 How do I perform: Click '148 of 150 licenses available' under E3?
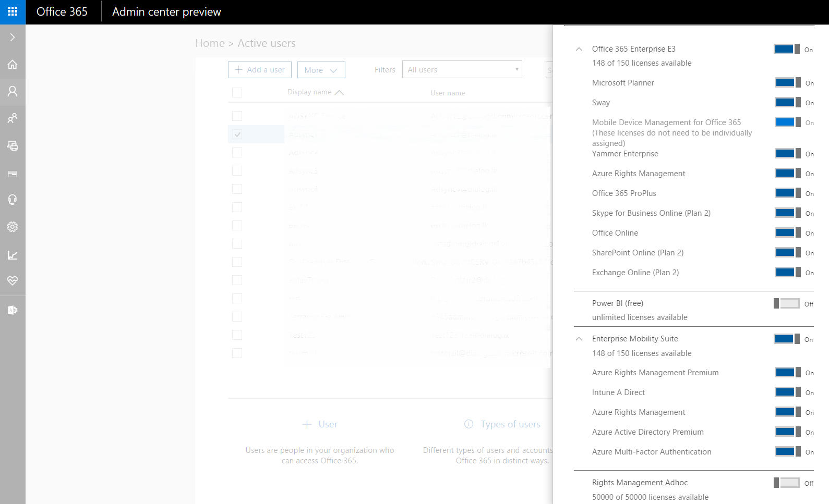[642, 63]
